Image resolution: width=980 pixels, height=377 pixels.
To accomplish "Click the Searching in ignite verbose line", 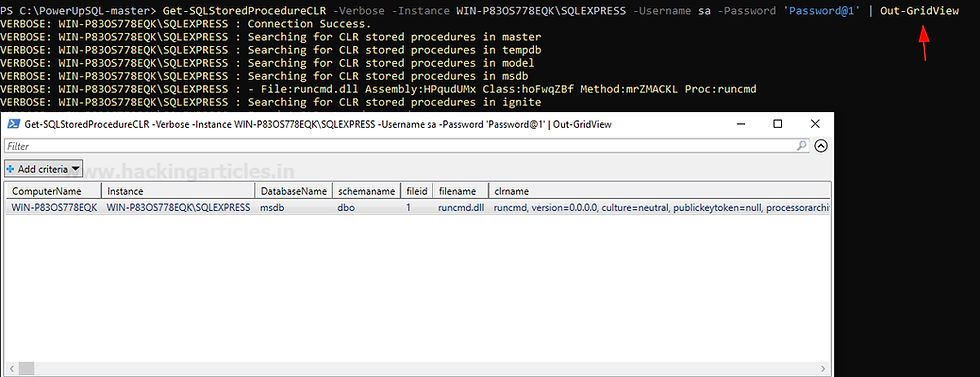I will [x=271, y=102].
